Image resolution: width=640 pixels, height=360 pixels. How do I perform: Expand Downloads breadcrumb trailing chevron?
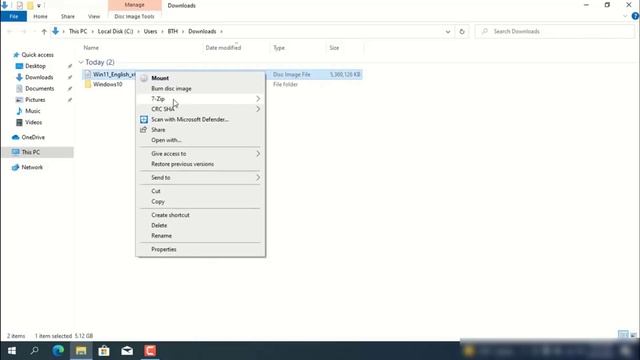[x=222, y=31]
